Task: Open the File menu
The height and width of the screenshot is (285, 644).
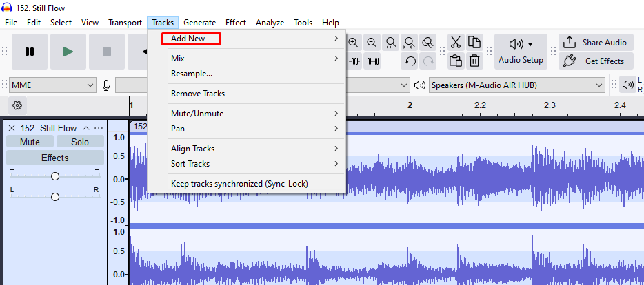Action: click(x=11, y=23)
